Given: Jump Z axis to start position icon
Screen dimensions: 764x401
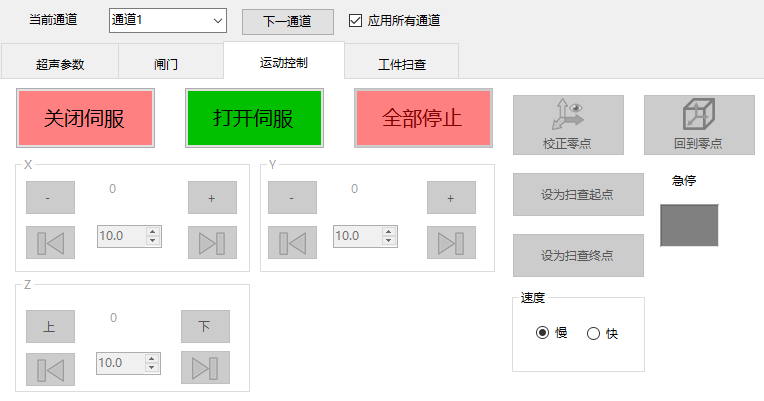Looking at the screenshot, I should click(50, 368).
